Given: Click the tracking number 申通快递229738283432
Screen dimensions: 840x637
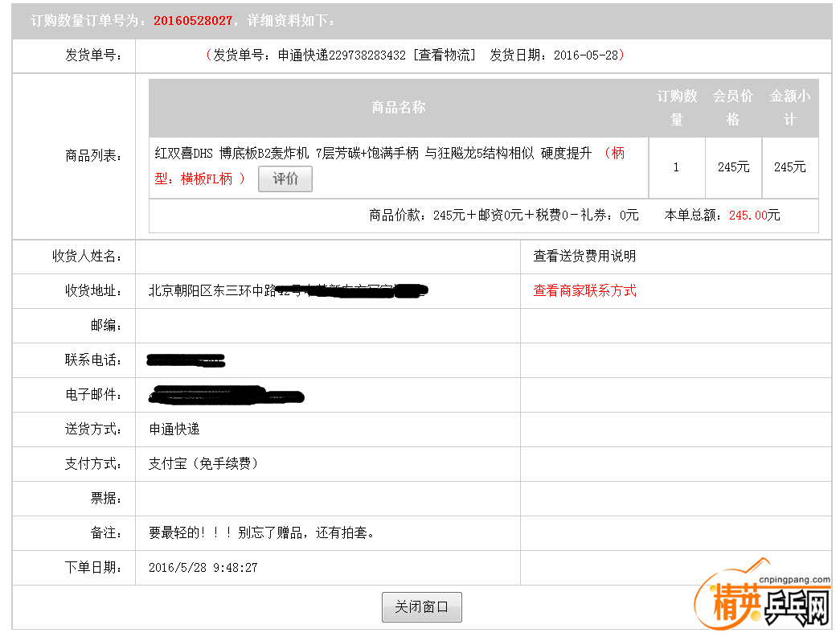Looking at the screenshot, I should click(x=342, y=55).
